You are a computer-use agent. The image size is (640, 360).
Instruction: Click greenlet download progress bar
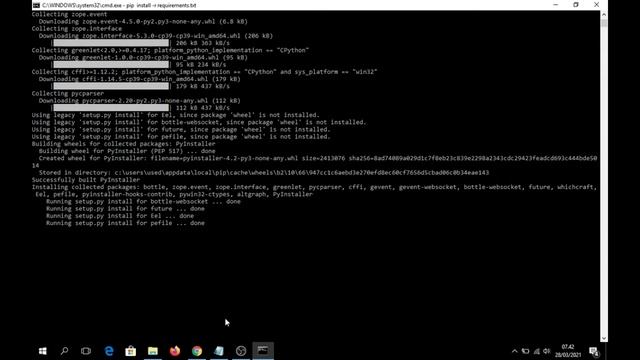[111, 64]
